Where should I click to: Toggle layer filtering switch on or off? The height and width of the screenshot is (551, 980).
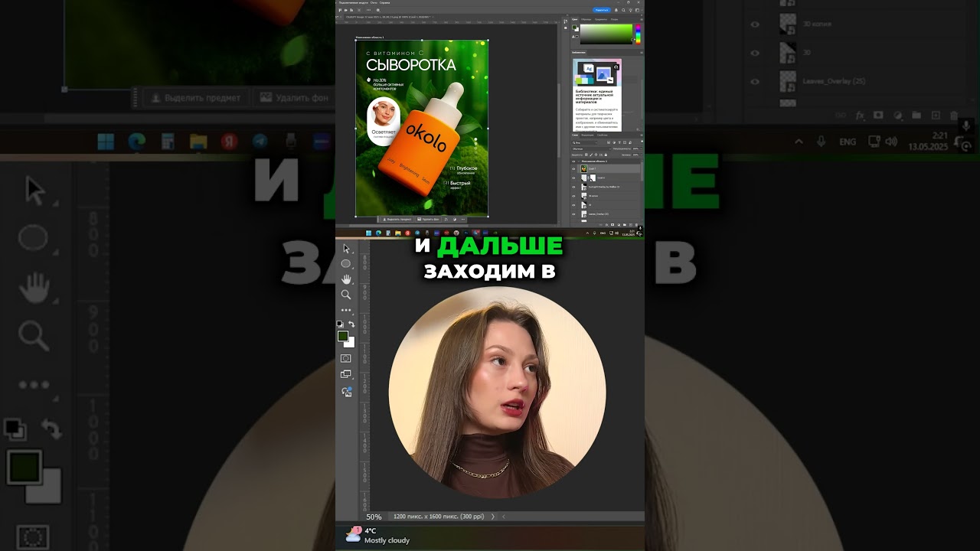642,142
